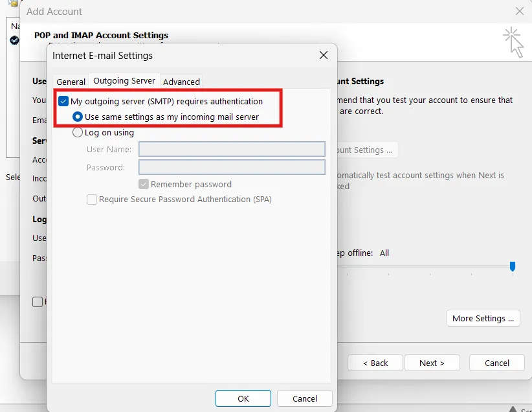Open the More Settings dialog
The height and width of the screenshot is (412, 532).
[483, 318]
